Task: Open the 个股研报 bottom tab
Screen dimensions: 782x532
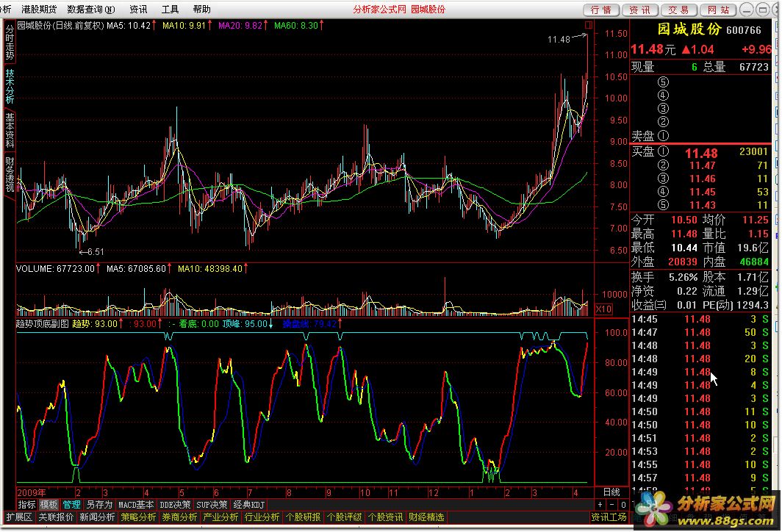Action: click(x=303, y=517)
